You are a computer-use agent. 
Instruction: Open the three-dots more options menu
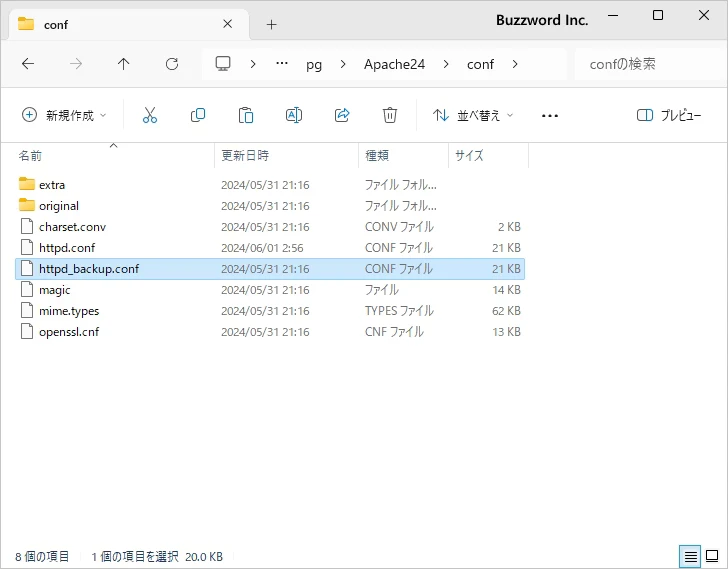pyautogui.click(x=549, y=115)
